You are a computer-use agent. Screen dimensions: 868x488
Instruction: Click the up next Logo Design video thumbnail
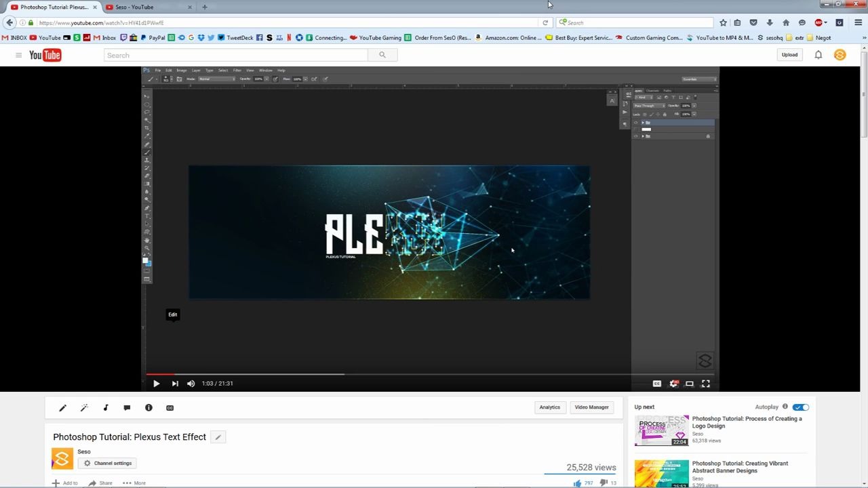[661, 430]
